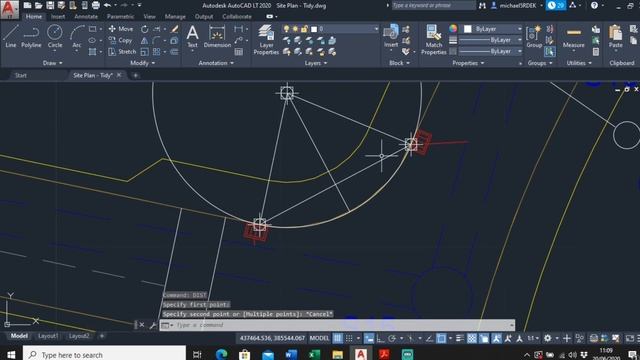Viewport: 640px width, 360px height.
Task: Click Save in quick access toolbar
Action: [50, 5]
